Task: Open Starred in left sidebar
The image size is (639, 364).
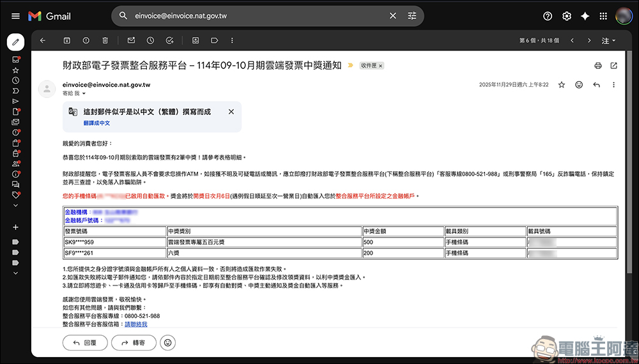Action: coord(15,70)
